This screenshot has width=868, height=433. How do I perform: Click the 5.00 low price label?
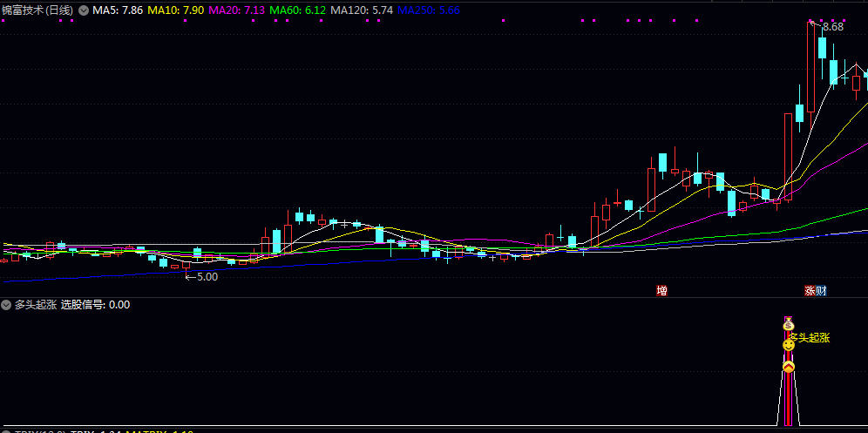coord(207,277)
